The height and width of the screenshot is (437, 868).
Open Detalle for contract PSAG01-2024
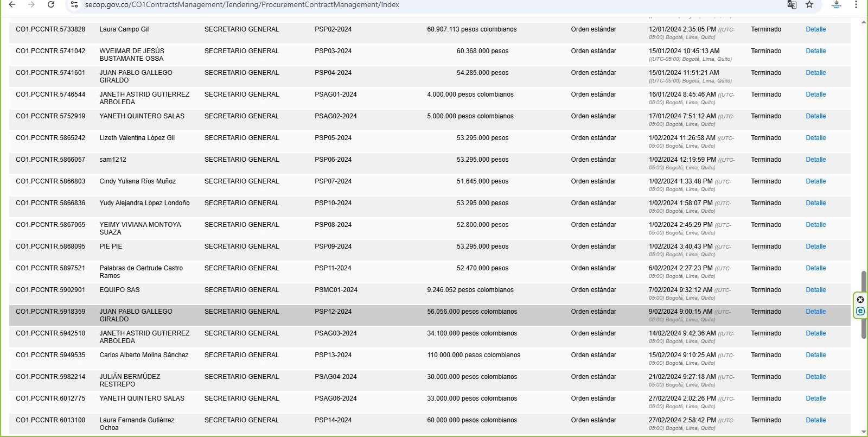point(815,94)
